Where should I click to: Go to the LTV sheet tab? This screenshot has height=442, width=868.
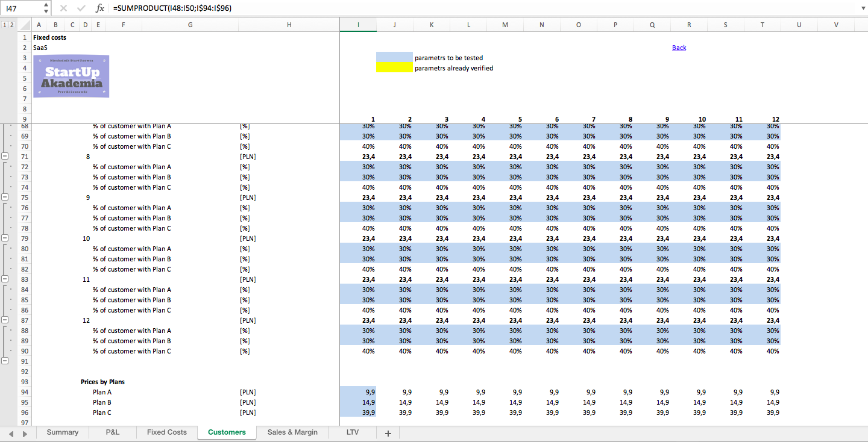click(353, 432)
